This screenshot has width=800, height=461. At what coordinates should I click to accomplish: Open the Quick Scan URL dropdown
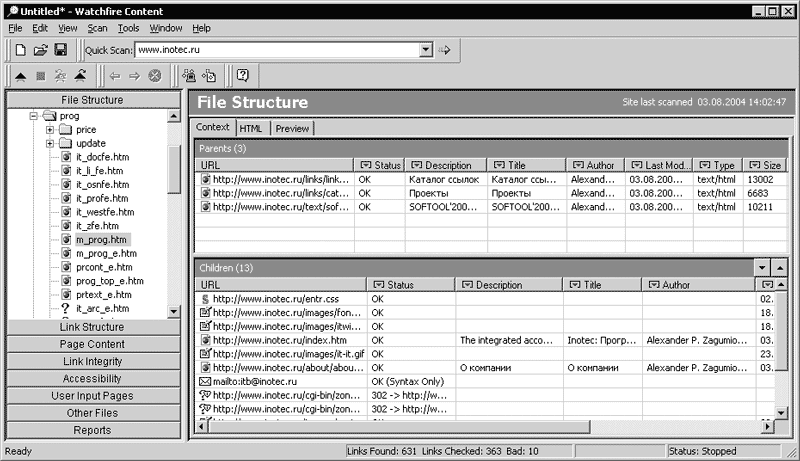tap(426, 49)
